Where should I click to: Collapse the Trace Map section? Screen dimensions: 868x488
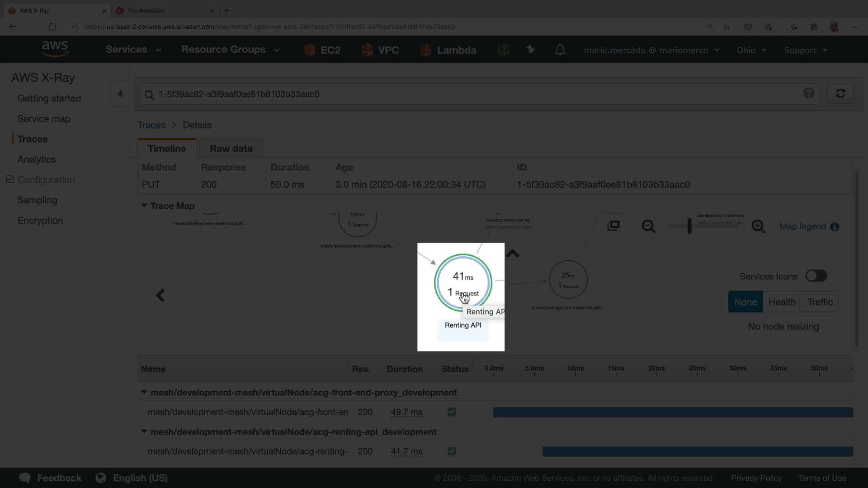click(x=144, y=206)
